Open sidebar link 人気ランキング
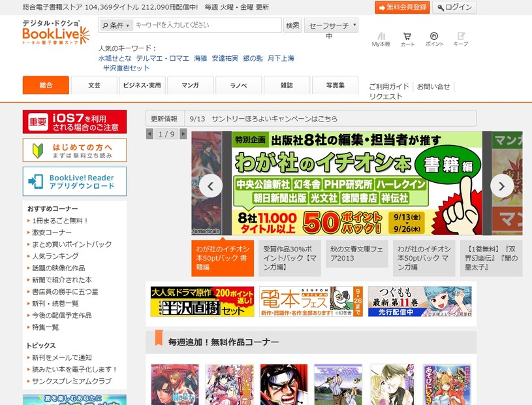 click(55, 256)
